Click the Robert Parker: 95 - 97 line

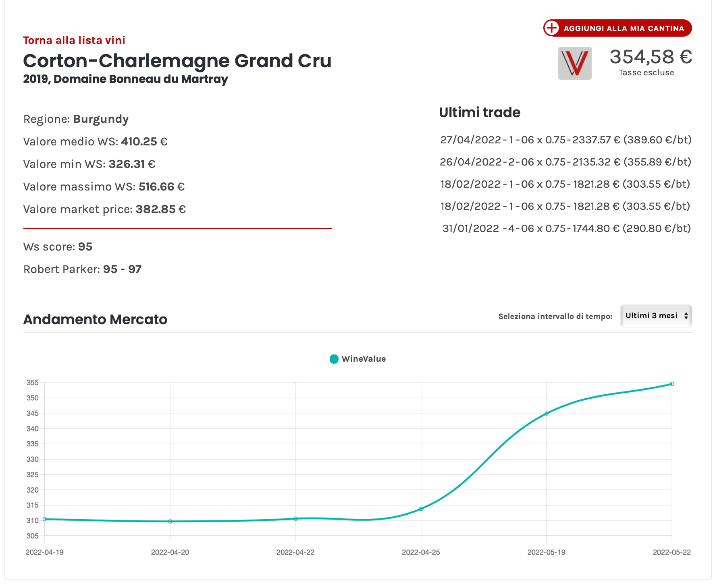(83, 269)
